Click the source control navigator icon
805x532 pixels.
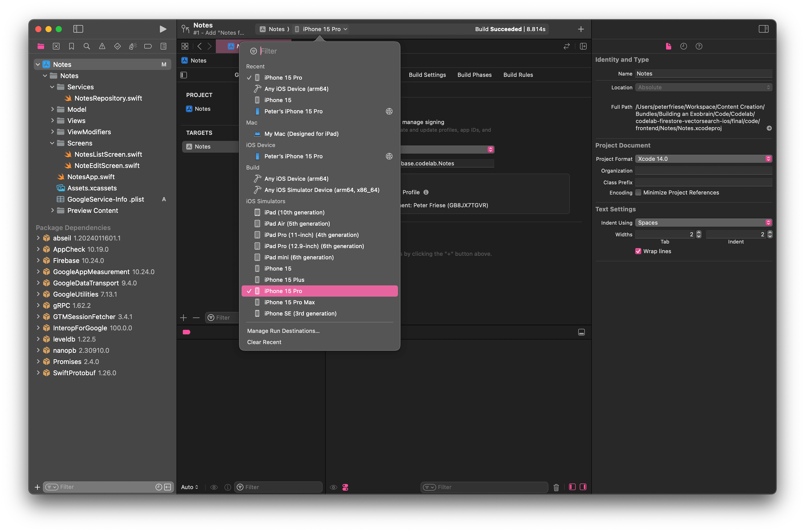click(x=55, y=46)
